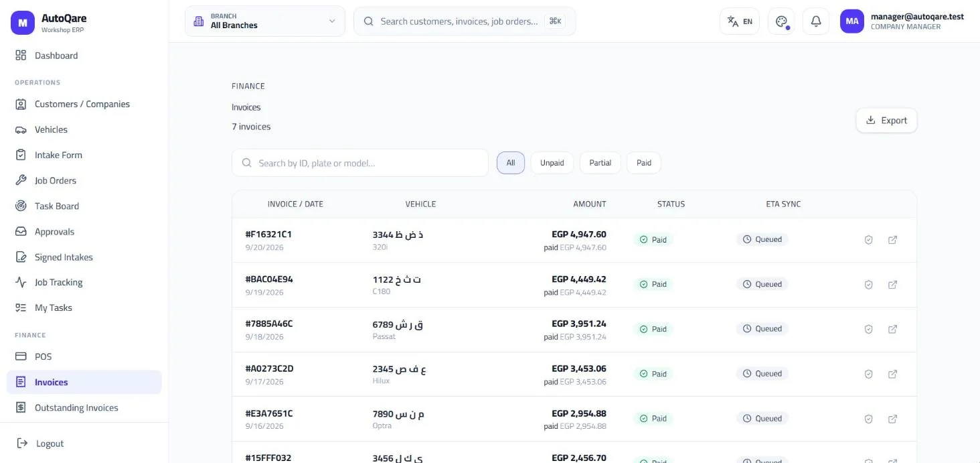The image size is (980, 463).
Task: Click the POS card icon
Action: tap(21, 356)
